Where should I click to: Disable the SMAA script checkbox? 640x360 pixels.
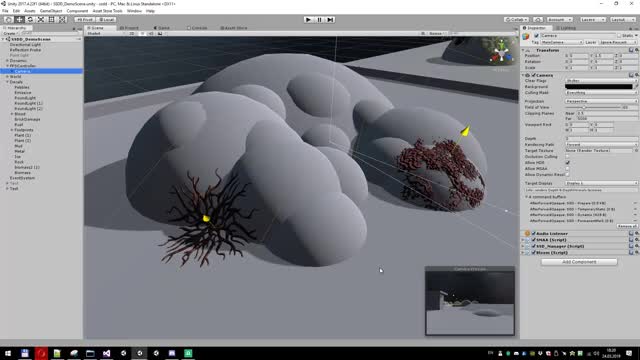tap(533, 240)
